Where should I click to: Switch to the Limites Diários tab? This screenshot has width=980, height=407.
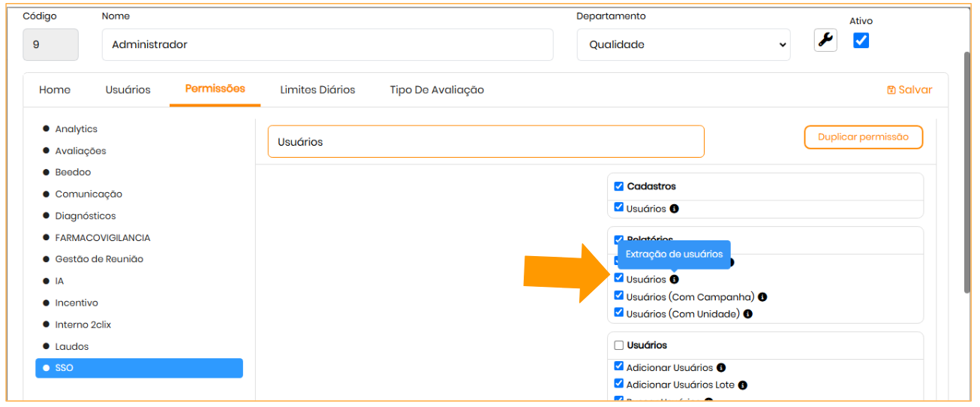[317, 90]
